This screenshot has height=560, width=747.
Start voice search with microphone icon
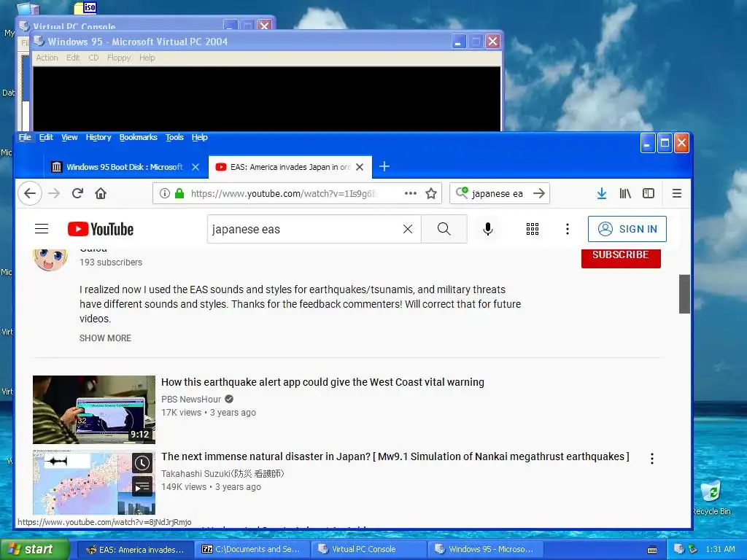pos(488,229)
